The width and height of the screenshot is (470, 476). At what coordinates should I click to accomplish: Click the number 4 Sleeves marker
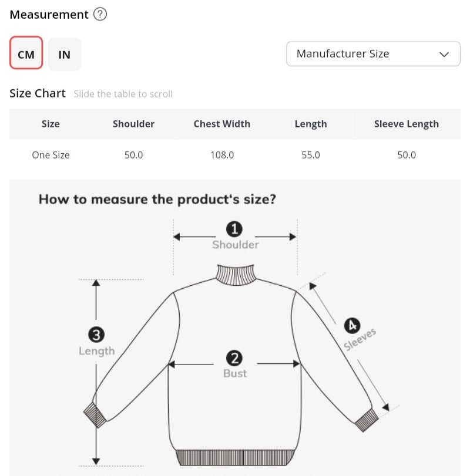[353, 325]
